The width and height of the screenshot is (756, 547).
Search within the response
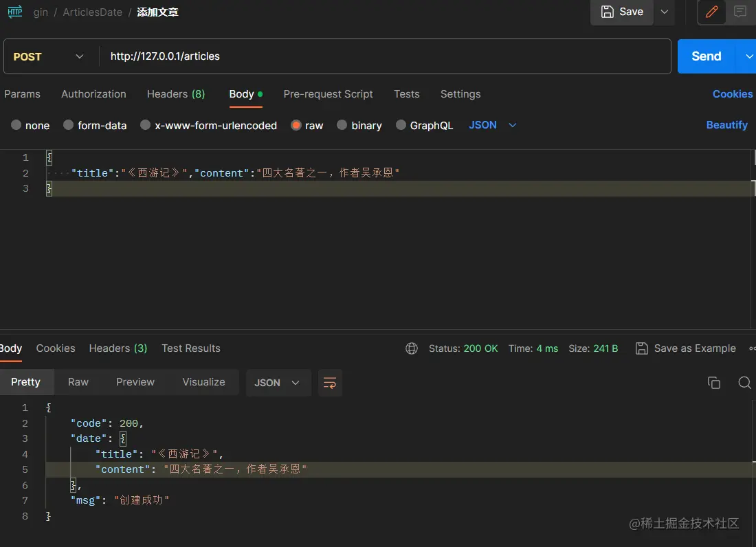[x=744, y=383]
